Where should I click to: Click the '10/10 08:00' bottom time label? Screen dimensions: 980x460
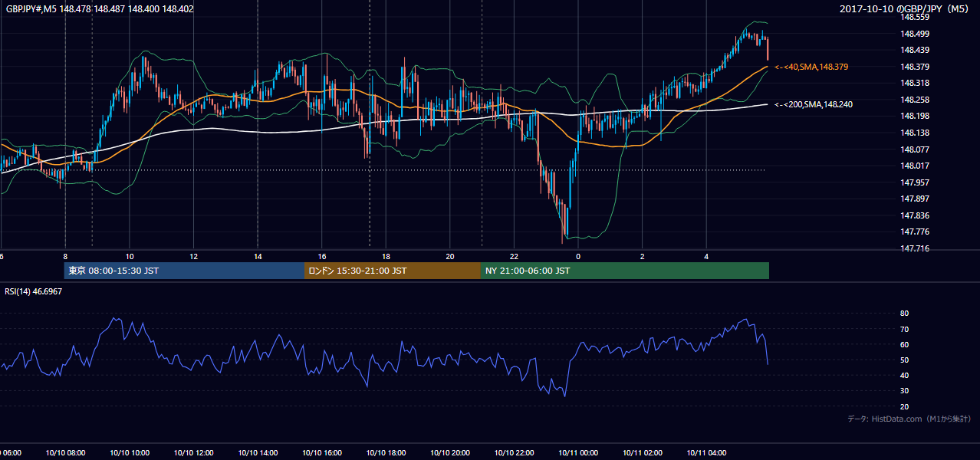[x=65, y=453]
